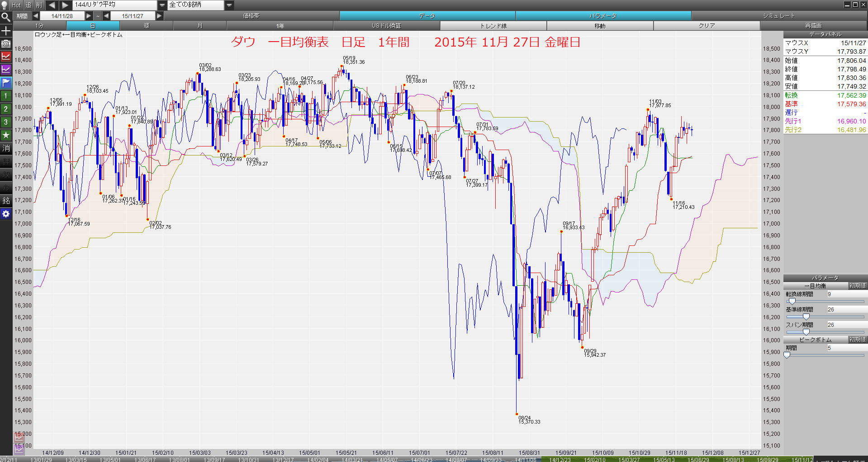Screen dimensions: 868x462
Task: Open settings with the blue gear icon
Action: [6, 214]
